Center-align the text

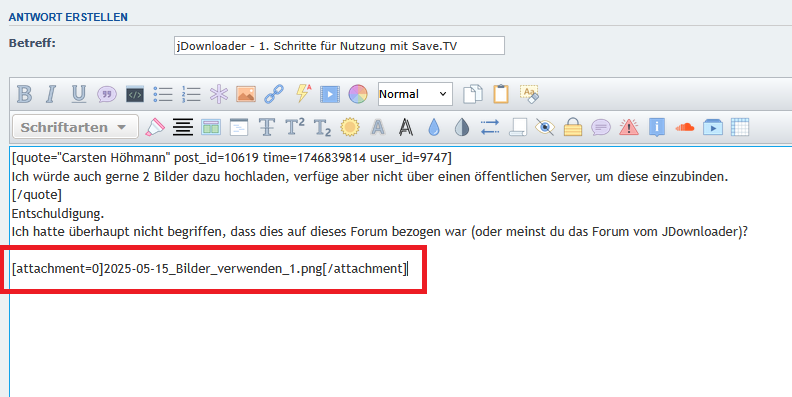pyautogui.click(x=183, y=127)
